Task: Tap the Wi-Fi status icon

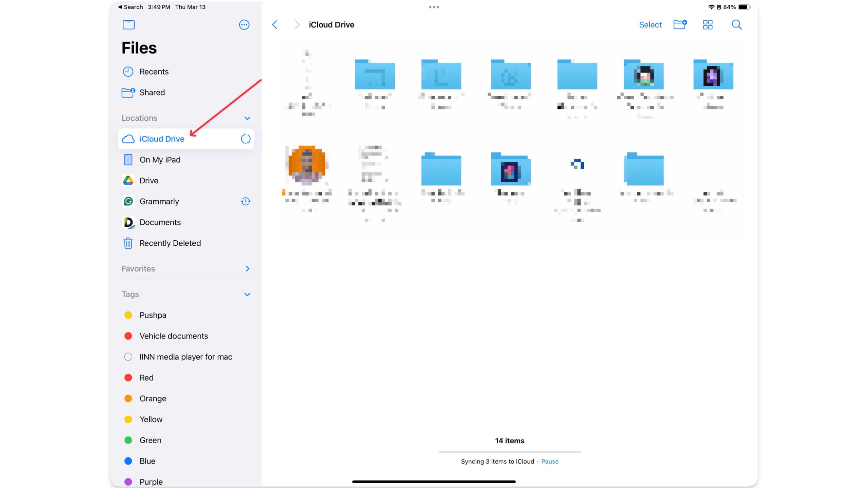Action: (x=711, y=7)
